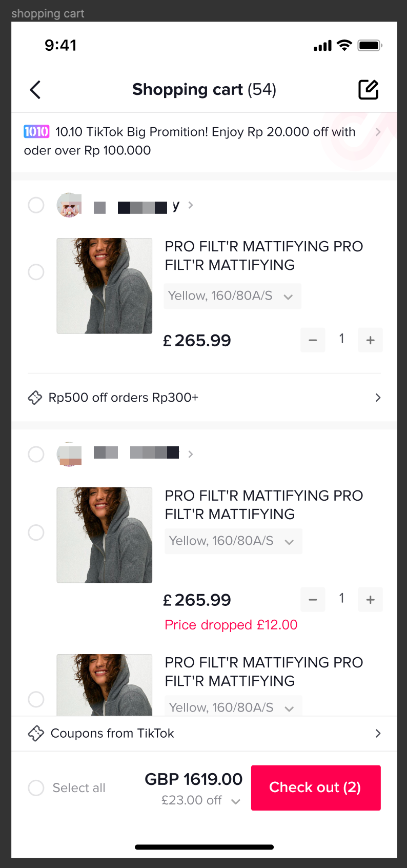Decrease quantity of the second item

click(x=313, y=600)
